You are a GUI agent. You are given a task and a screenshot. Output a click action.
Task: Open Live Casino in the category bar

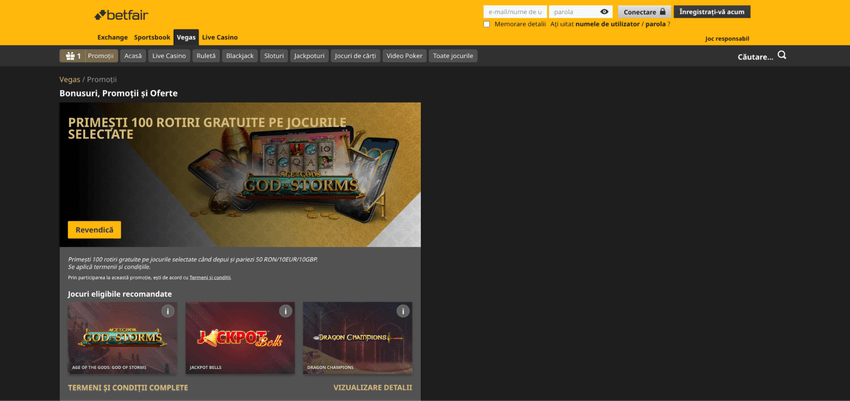point(169,56)
